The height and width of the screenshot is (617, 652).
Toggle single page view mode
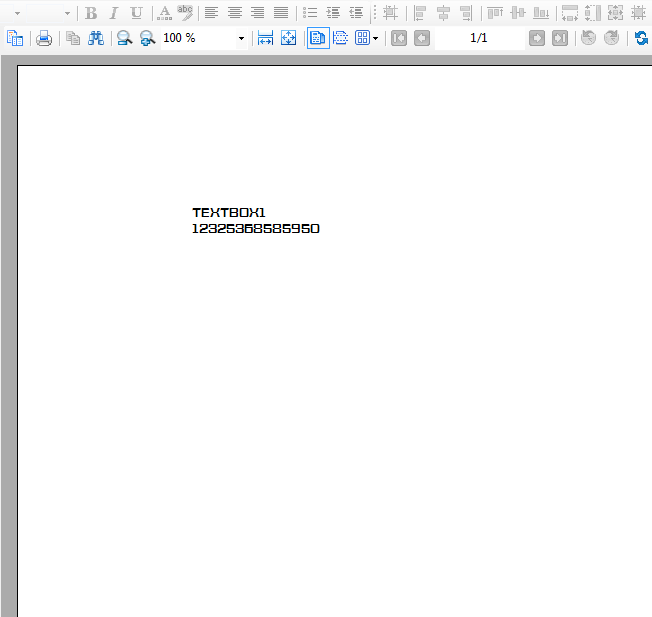tap(318, 38)
